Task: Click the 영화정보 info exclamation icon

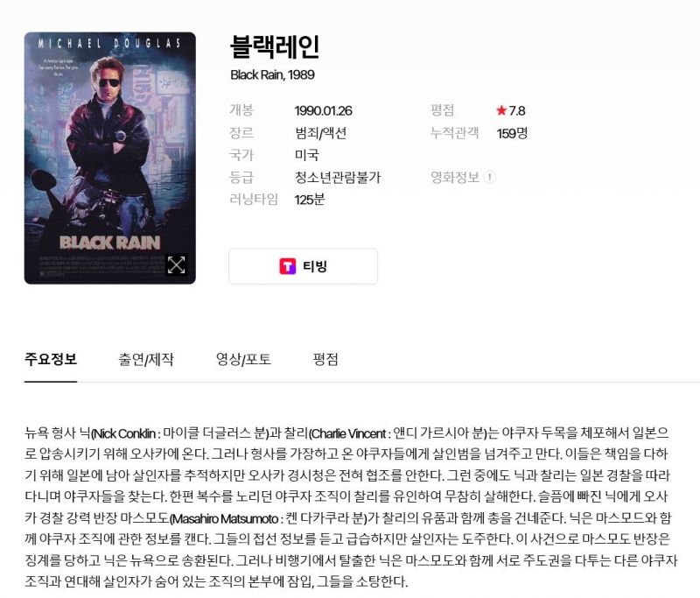Action: (x=490, y=177)
